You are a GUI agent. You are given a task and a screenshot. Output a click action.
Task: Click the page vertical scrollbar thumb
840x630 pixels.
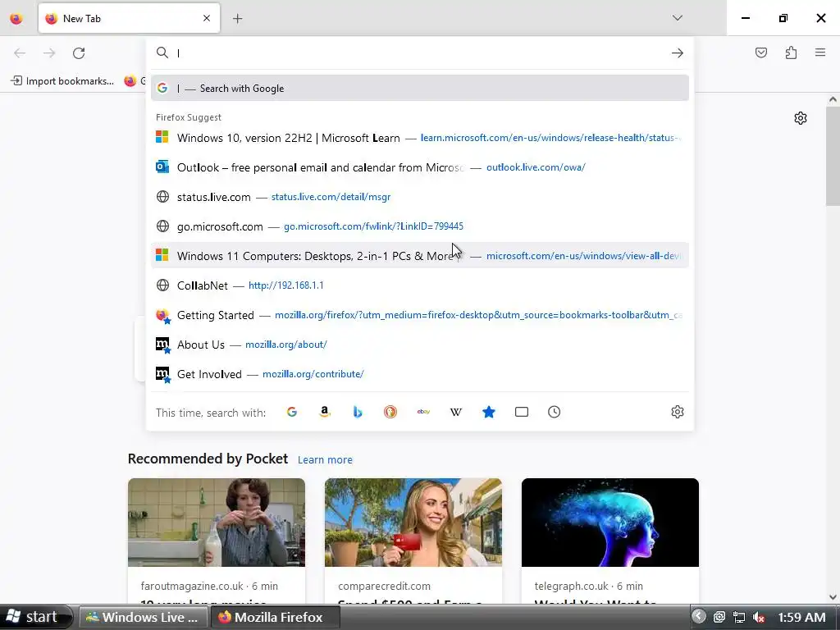point(833,156)
